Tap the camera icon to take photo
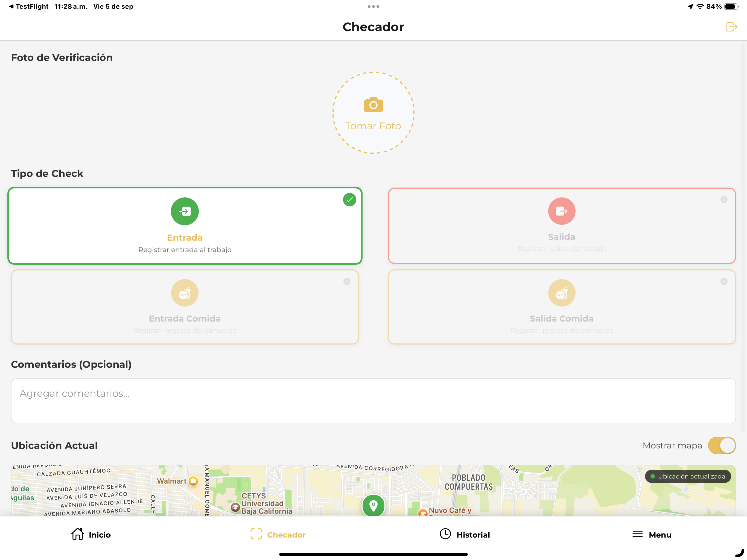The height and width of the screenshot is (560, 747). pos(373,104)
